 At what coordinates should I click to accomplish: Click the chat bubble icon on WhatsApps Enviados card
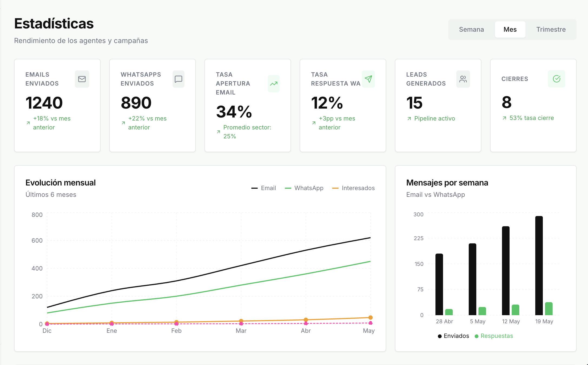click(x=179, y=79)
